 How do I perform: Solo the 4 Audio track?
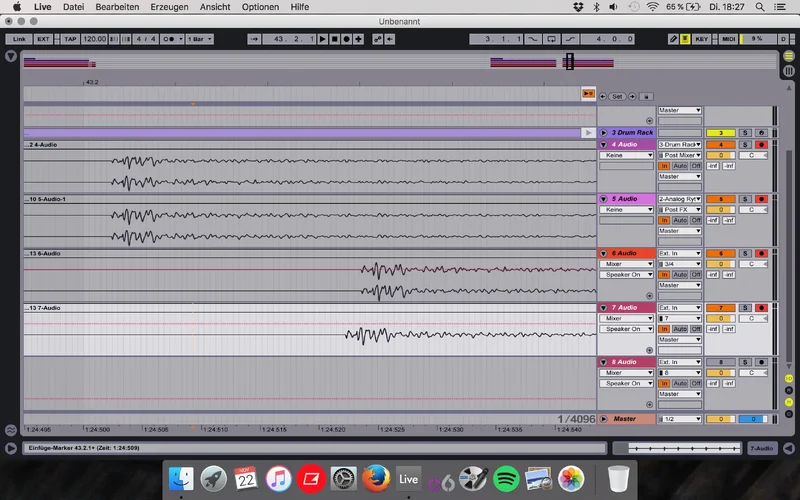point(745,145)
